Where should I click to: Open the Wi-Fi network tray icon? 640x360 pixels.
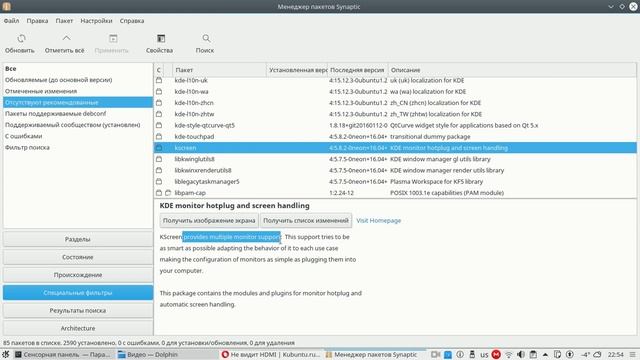(x=509, y=354)
